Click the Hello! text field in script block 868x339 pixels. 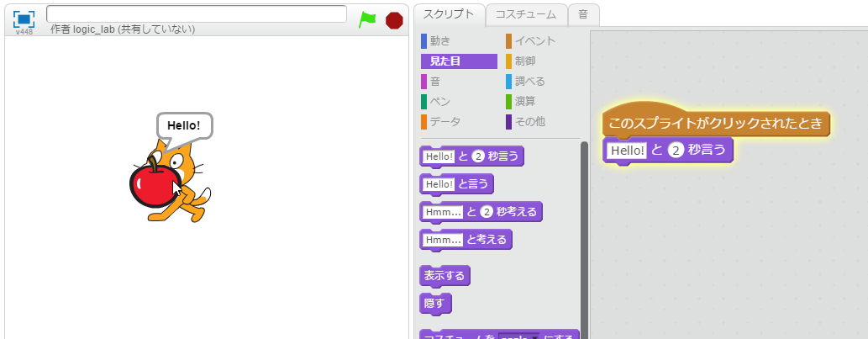pyautogui.click(x=627, y=150)
